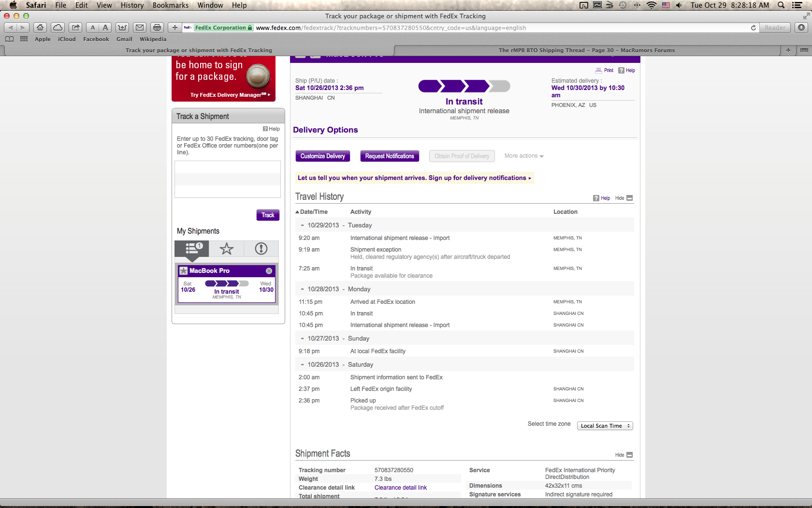Image resolution: width=812 pixels, height=508 pixels.
Task: Open new tab with plus in tab bar
Action: coord(788,50)
